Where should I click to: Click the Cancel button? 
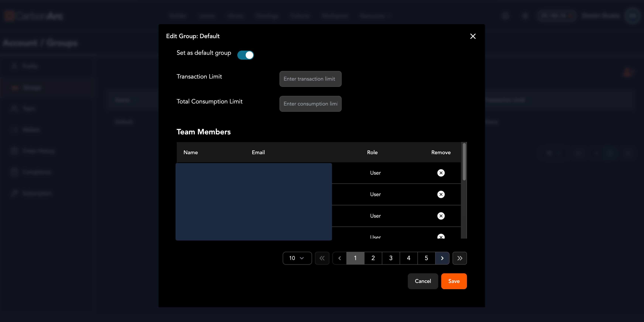[423, 281]
